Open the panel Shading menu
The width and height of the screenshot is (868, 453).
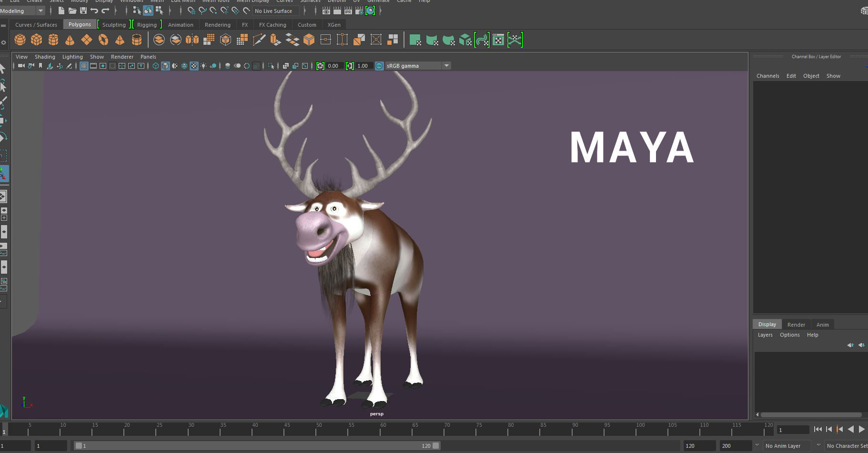tap(45, 57)
